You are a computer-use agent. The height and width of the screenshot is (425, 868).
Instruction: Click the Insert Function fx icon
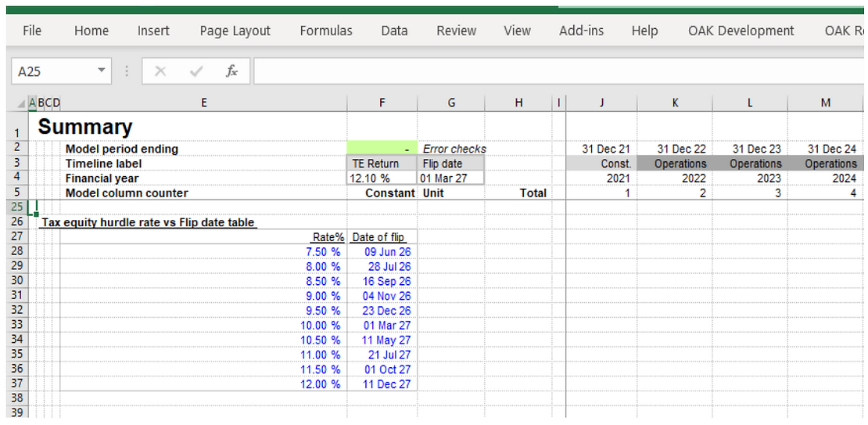tap(231, 71)
